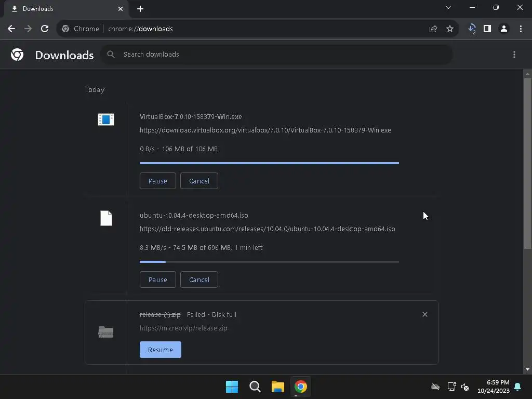The height and width of the screenshot is (399, 532).
Task: Open the Windows Start menu
Action: pyautogui.click(x=232, y=387)
